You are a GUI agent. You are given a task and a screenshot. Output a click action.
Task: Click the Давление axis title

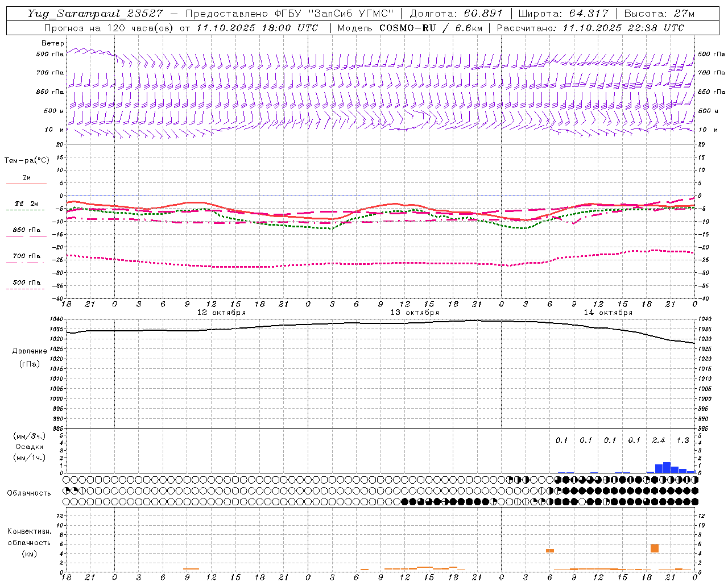(x=30, y=351)
